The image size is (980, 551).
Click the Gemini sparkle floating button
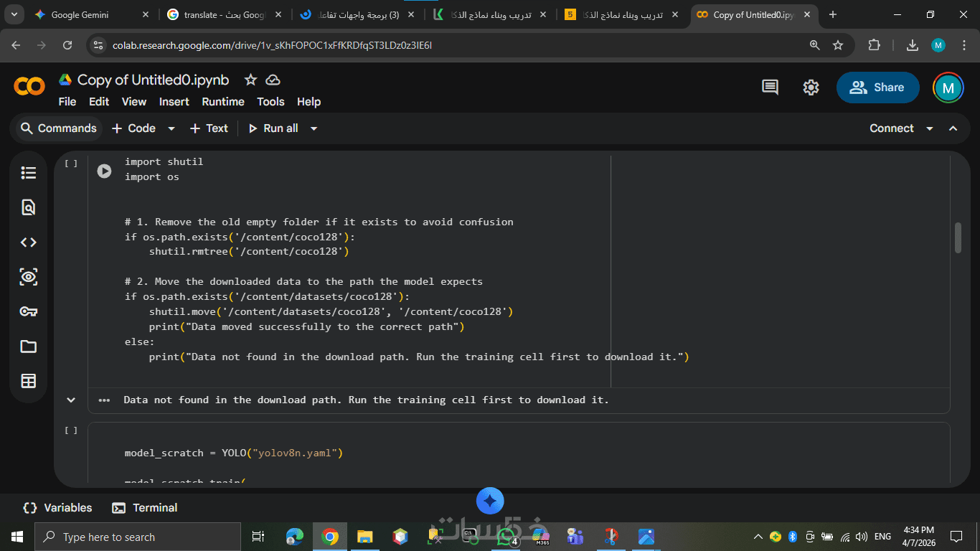[x=490, y=501]
